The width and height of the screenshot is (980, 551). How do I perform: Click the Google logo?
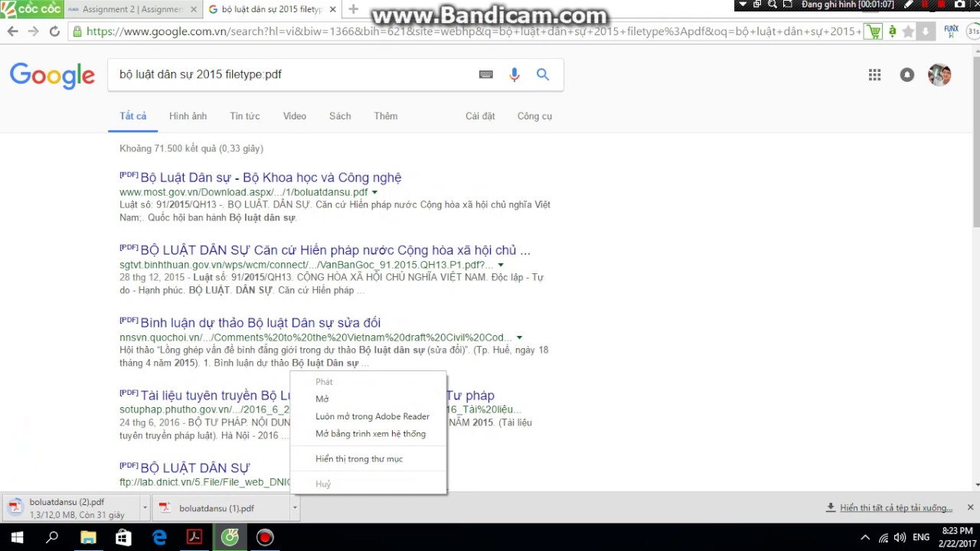point(52,75)
